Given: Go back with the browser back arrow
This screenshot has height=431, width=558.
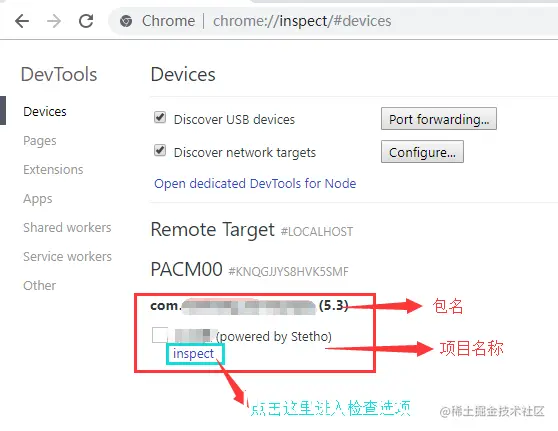Looking at the screenshot, I should pyautogui.click(x=22, y=21).
